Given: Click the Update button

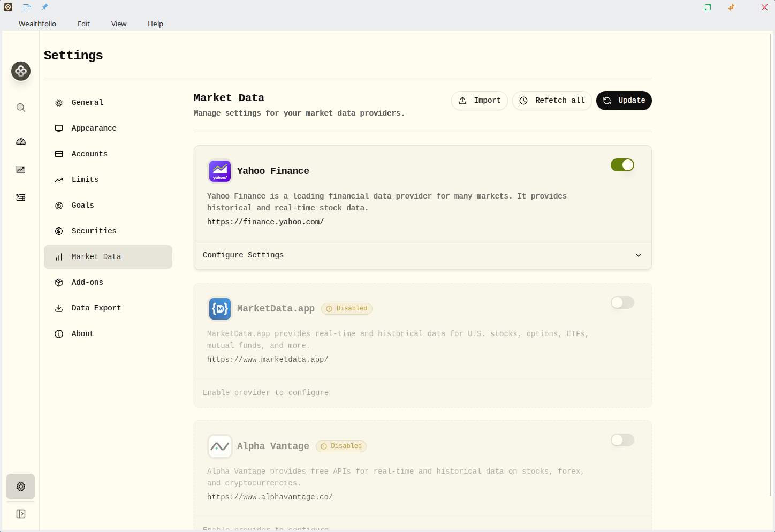Looking at the screenshot, I should [624, 101].
